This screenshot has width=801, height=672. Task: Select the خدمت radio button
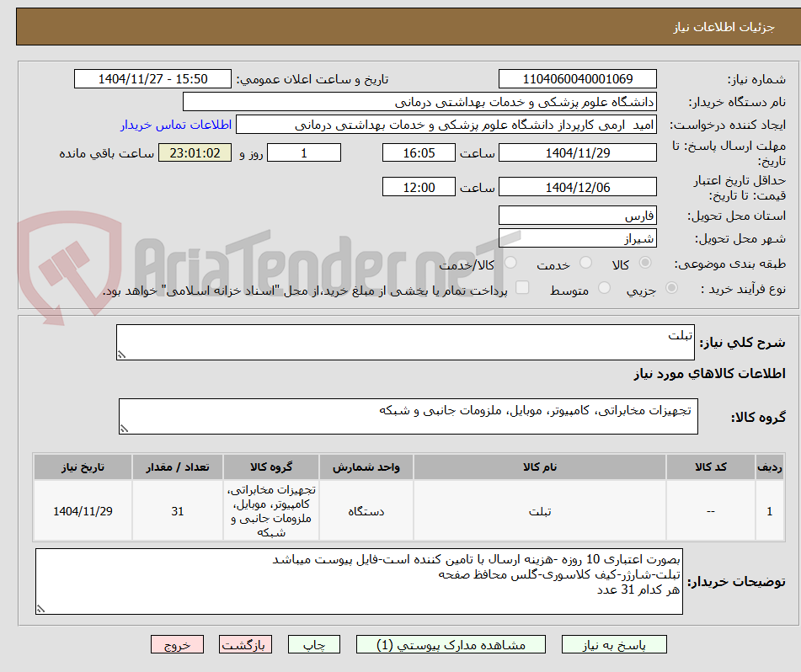pos(585,263)
